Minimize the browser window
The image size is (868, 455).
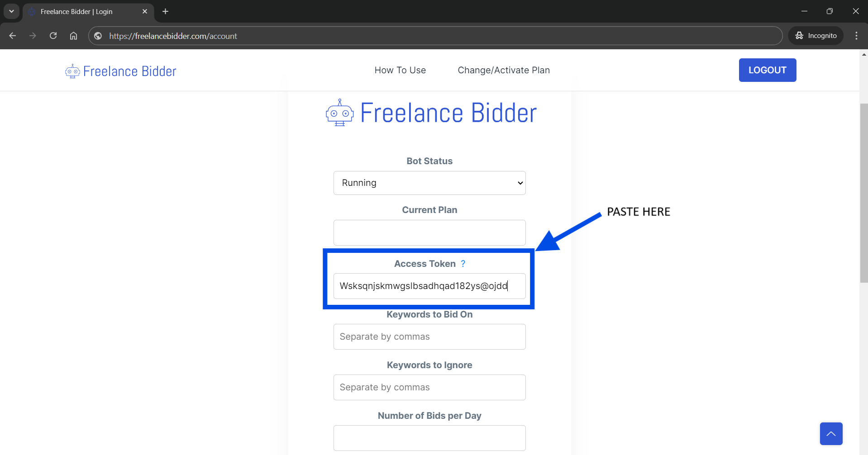804,11
